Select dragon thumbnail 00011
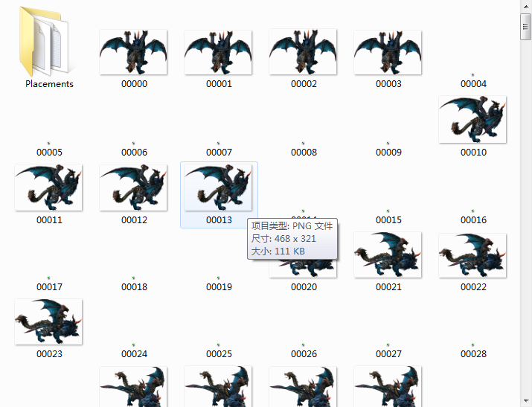 48,188
